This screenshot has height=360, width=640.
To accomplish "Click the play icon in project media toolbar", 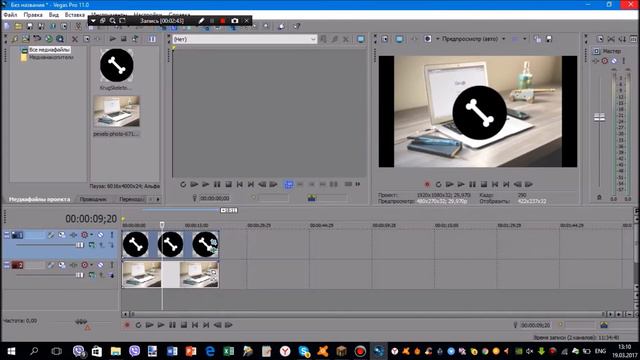I will 113,39.
